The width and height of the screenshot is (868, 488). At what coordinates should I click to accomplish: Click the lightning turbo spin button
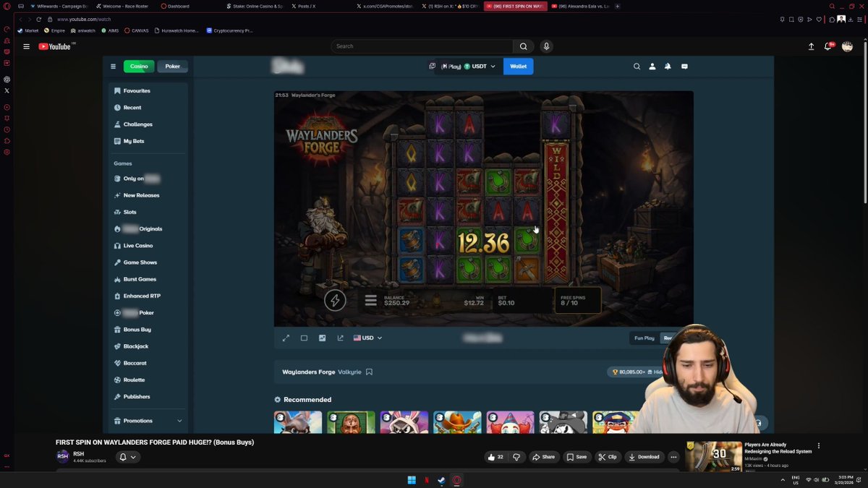335,300
